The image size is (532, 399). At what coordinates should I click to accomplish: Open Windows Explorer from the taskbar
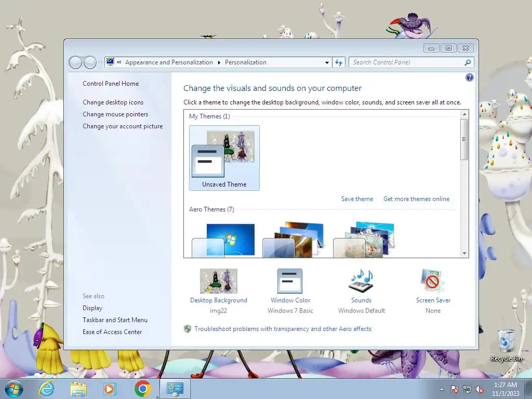78,389
